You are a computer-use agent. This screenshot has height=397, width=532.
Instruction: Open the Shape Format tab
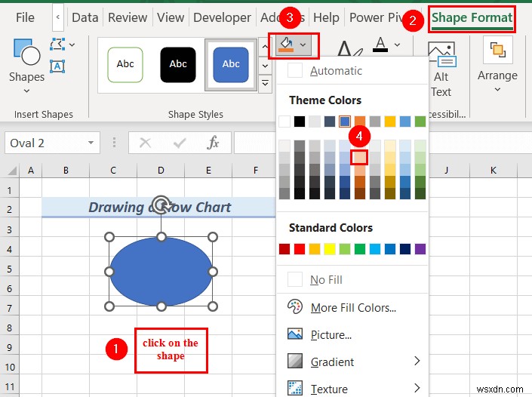[x=472, y=17]
